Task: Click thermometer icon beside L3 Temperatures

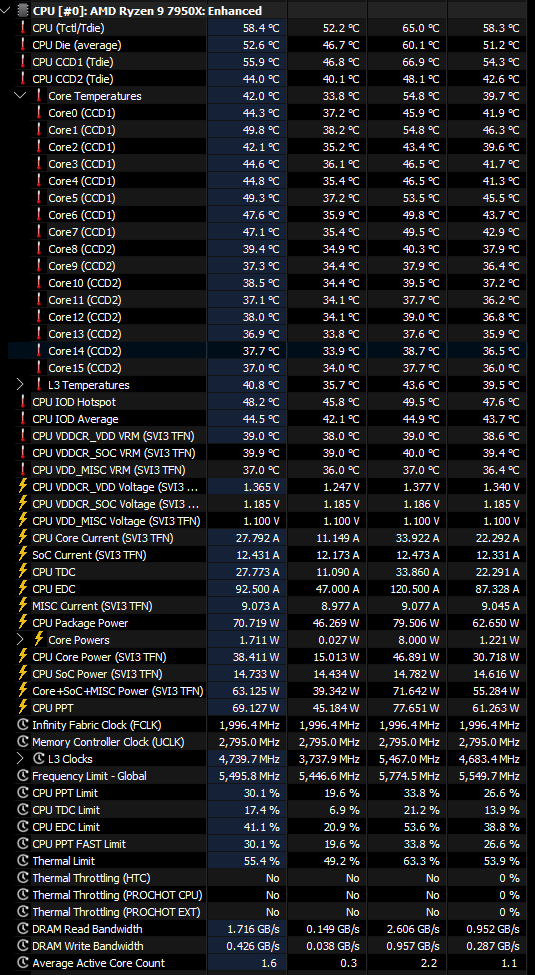Action: pos(39,385)
